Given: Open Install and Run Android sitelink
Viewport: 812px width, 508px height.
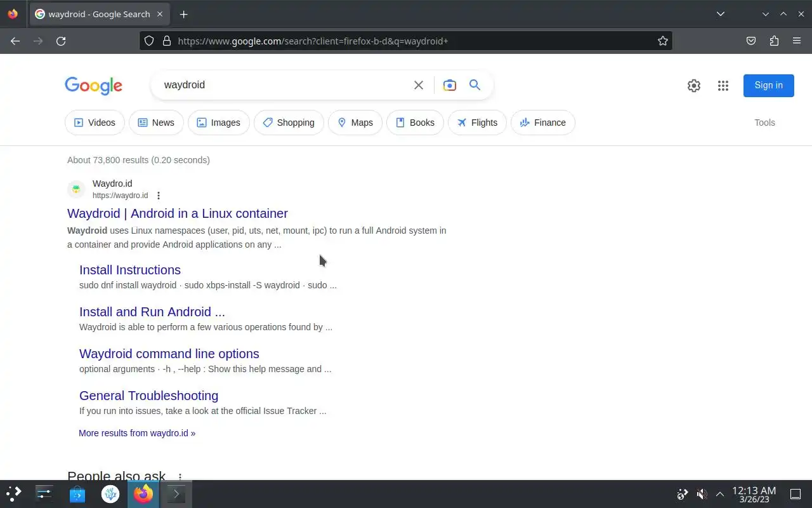Looking at the screenshot, I should click(152, 312).
